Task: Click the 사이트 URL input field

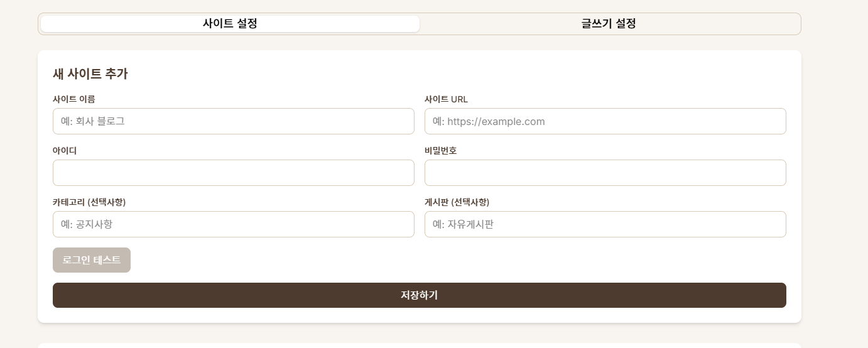Action: (605, 121)
